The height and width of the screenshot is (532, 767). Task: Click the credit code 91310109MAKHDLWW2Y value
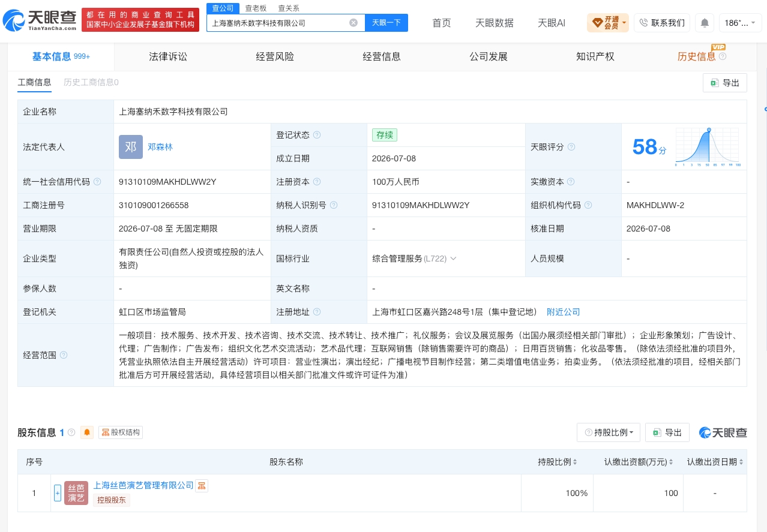(x=167, y=182)
